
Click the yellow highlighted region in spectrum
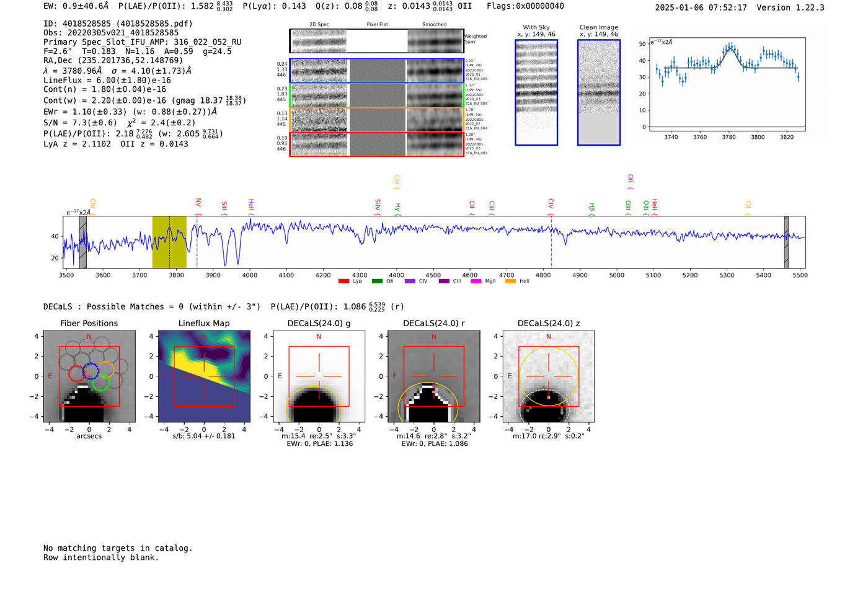(169, 242)
